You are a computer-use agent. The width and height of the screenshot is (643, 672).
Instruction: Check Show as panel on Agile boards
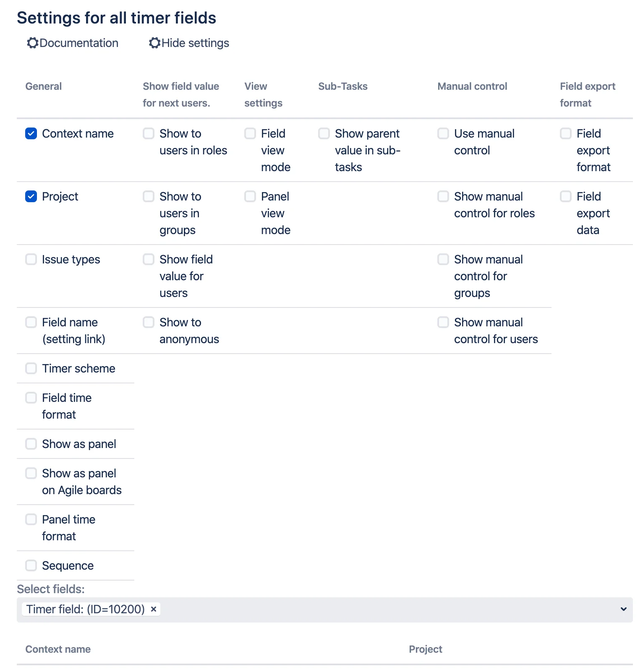pos(31,473)
